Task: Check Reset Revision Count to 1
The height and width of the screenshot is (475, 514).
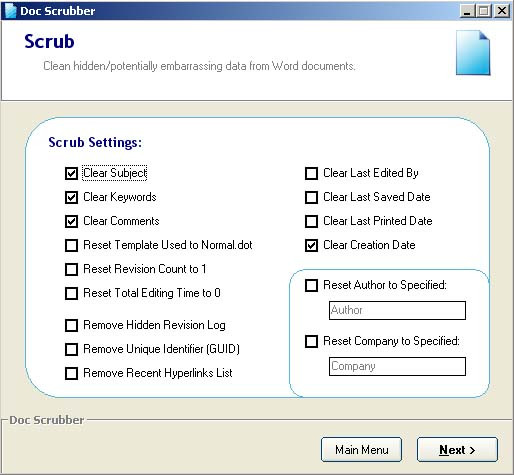Action: tap(71, 269)
